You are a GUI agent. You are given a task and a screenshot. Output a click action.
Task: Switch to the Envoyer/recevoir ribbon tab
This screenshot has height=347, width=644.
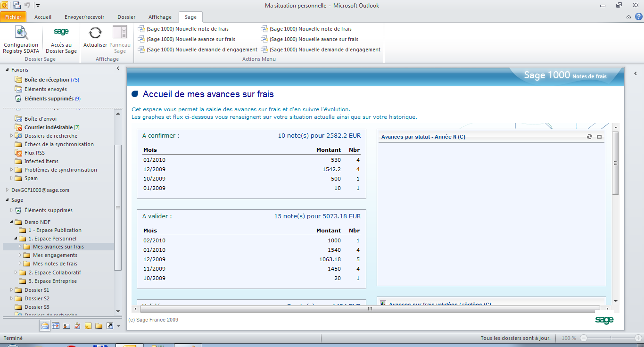tap(84, 17)
